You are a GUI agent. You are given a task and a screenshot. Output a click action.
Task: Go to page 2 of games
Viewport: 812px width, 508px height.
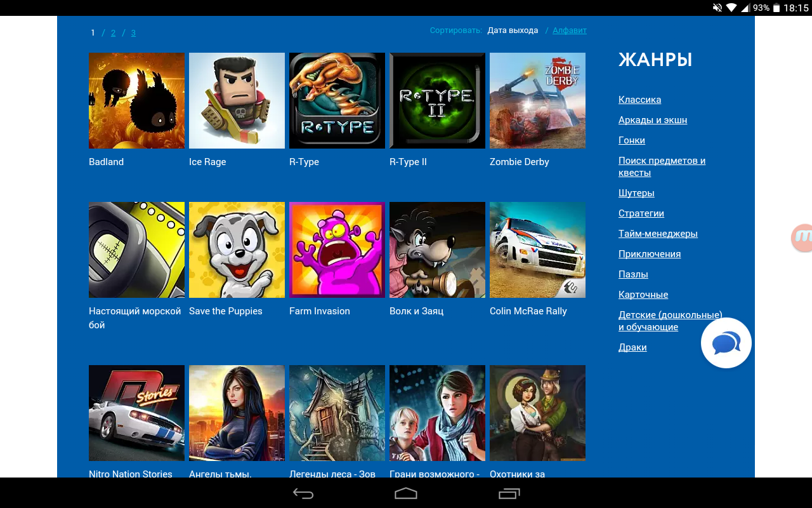point(113,32)
